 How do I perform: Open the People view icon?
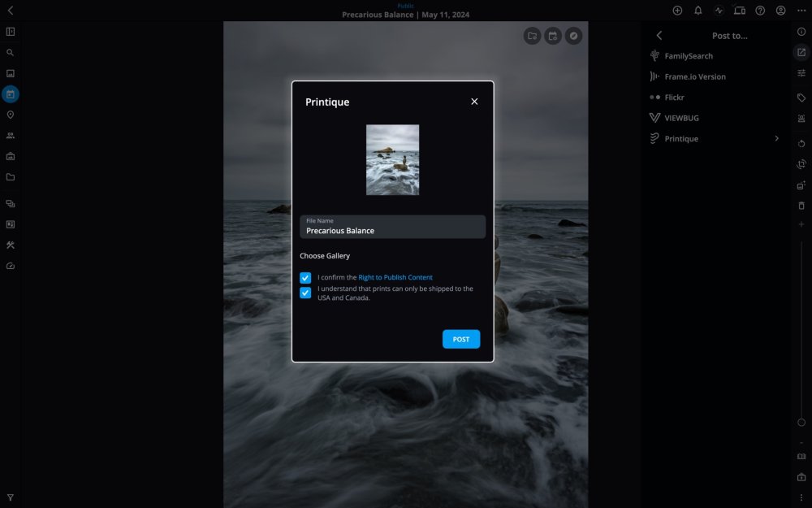pyautogui.click(x=11, y=135)
